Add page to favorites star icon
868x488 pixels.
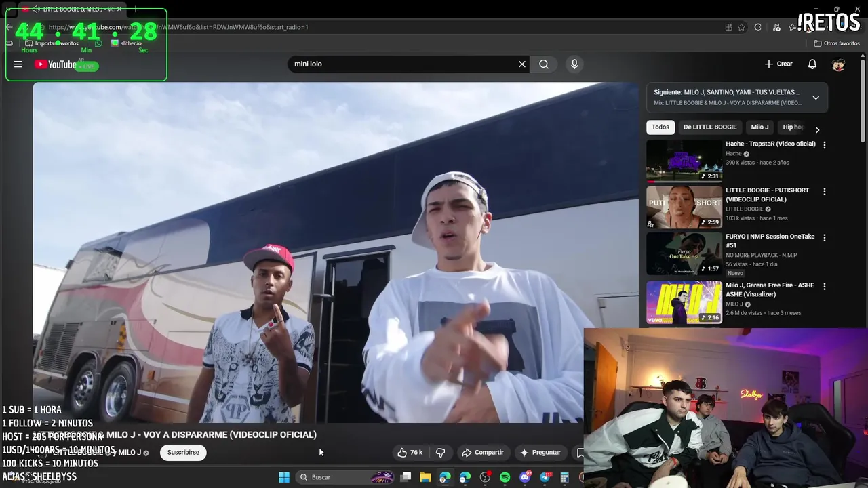tap(741, 27)
